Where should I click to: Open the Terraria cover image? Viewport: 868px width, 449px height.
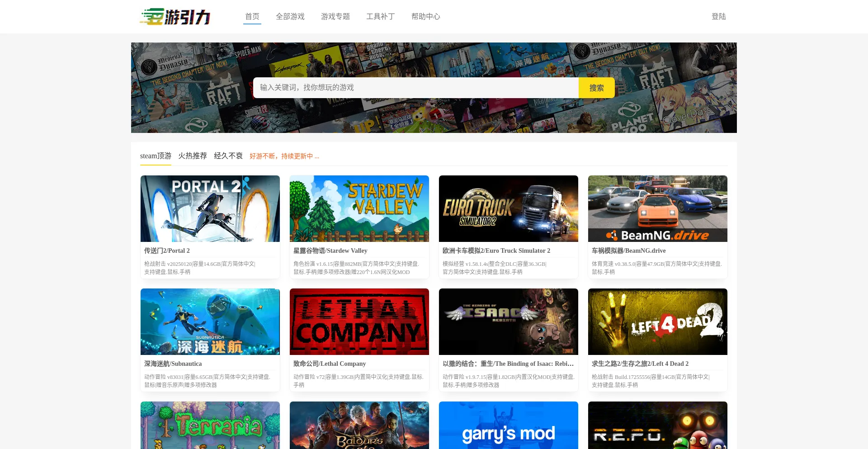pyautogui.click(x=210, y=425)
